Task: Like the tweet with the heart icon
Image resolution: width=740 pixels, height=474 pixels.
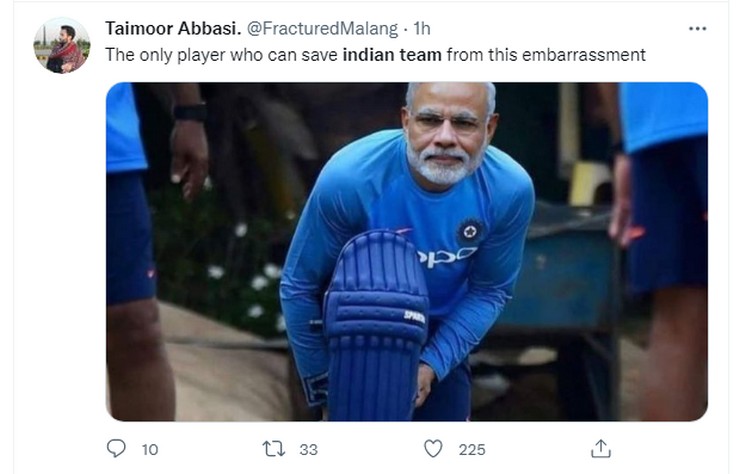Action: tap(432, 449)
